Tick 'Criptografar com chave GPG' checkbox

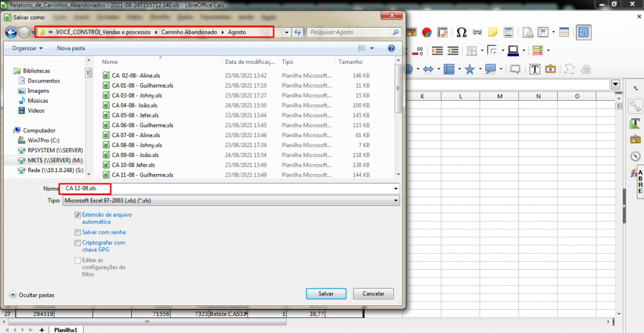tap(78, 243)
